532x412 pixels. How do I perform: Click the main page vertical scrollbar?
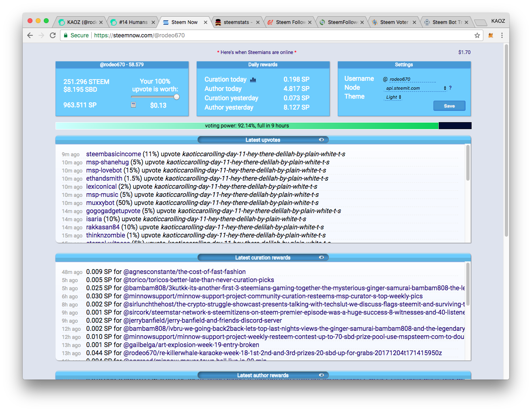pos(506,140)
